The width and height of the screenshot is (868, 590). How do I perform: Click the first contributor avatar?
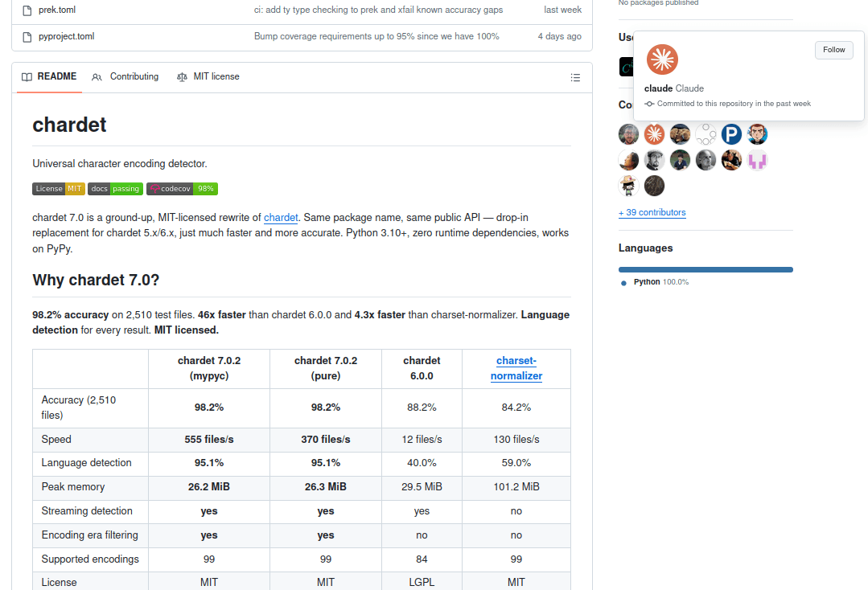pos(628,134)
